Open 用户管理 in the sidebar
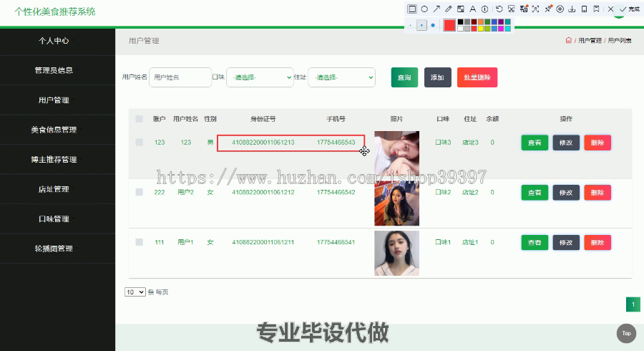644x351 pixels. point(54,100)
